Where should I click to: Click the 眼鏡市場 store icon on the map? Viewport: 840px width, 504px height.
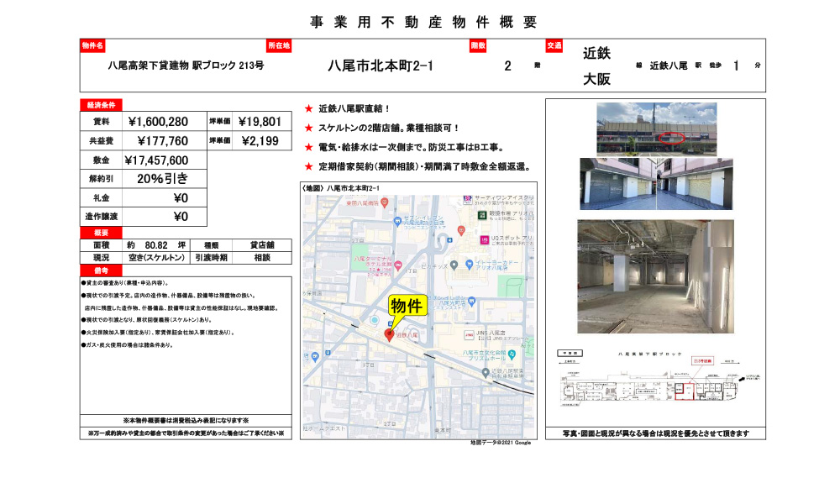coord(481,215)
